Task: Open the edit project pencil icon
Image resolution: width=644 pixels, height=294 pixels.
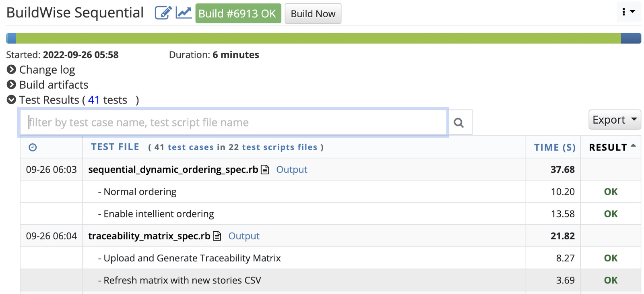Action: (x=163, y=13)
